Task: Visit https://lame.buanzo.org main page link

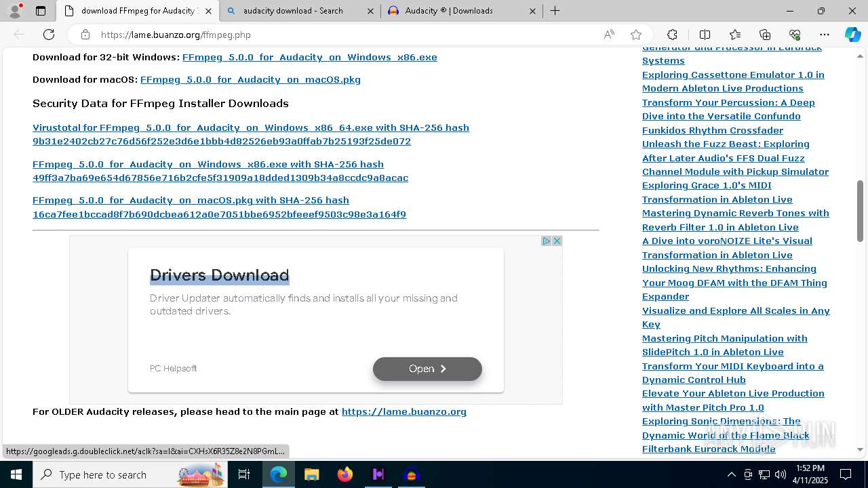Action: 404,412
